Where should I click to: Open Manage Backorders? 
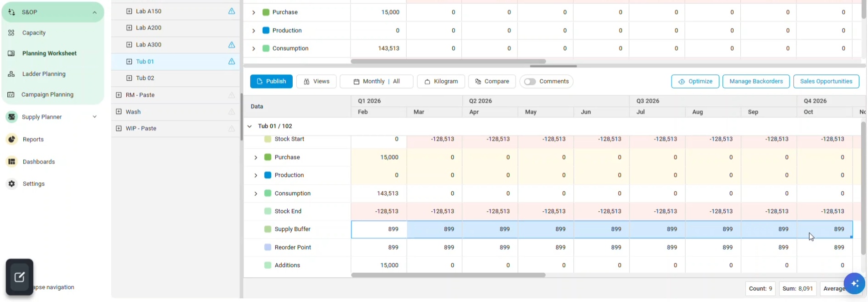(756, 82)
